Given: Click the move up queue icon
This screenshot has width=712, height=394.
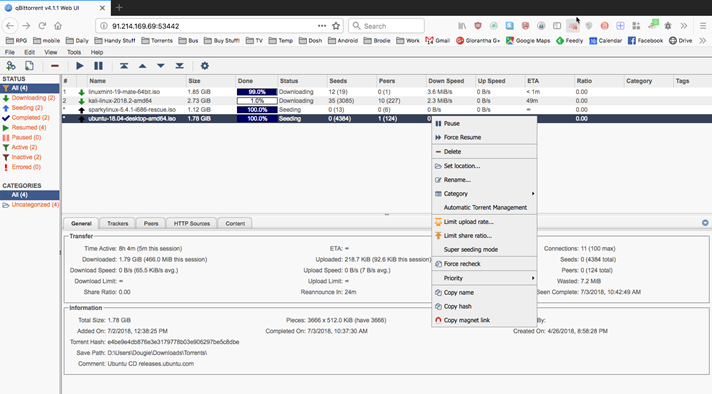Looking at the screenshot, I should pyautogui.click(x=142, y=66).
